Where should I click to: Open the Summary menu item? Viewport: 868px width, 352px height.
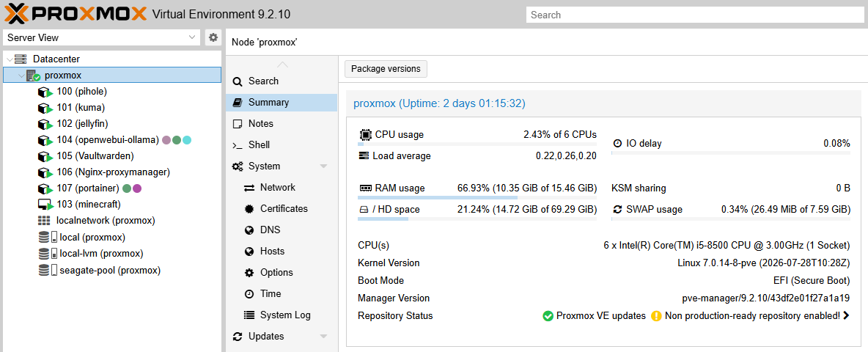coord(282,103)
